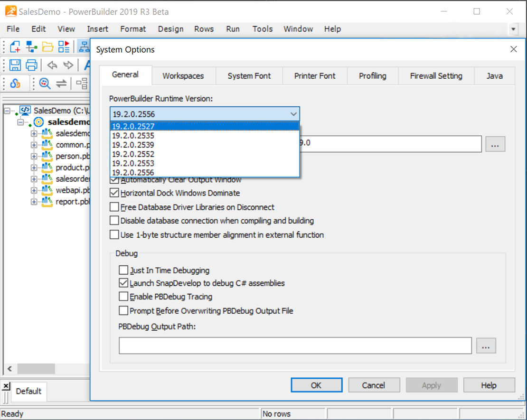Browse for PBDebug output path

486,346
